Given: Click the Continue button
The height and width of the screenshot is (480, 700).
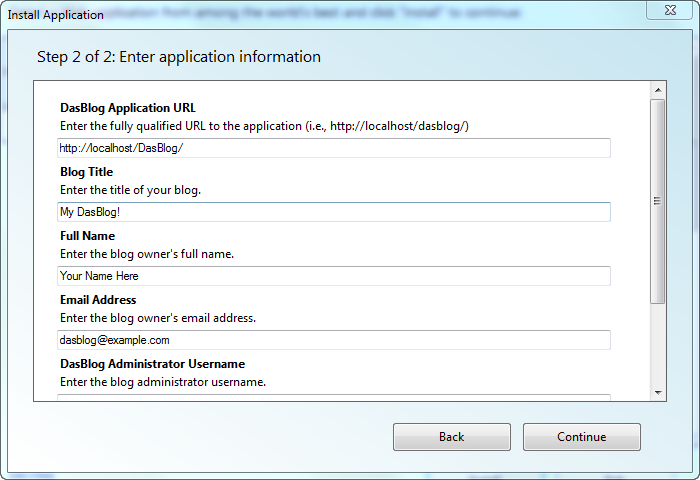Looking at the screenshot, I should click(581, 437).
